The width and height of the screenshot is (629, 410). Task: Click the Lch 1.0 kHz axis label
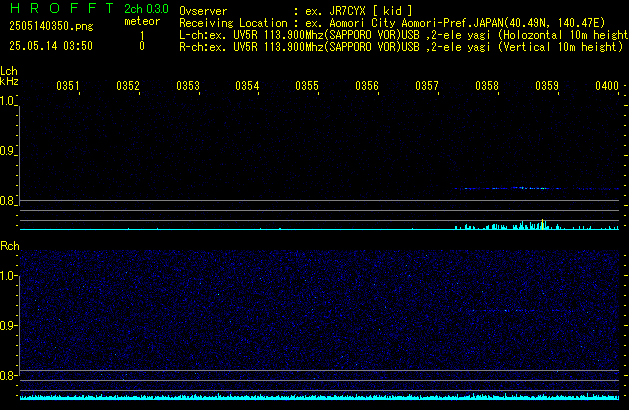click(7, 101)
